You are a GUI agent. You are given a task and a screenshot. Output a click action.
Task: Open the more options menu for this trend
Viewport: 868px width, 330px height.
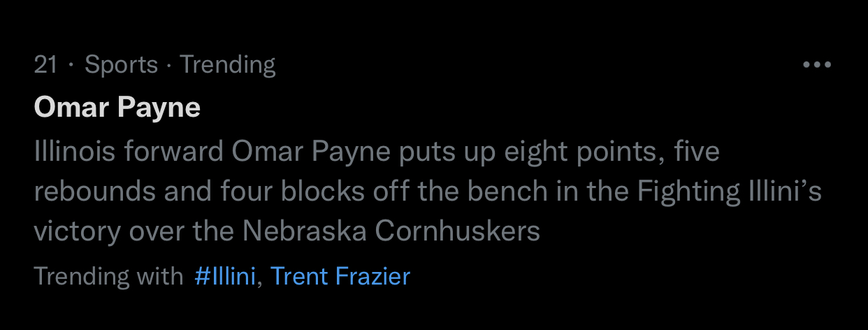pos(817,65)
